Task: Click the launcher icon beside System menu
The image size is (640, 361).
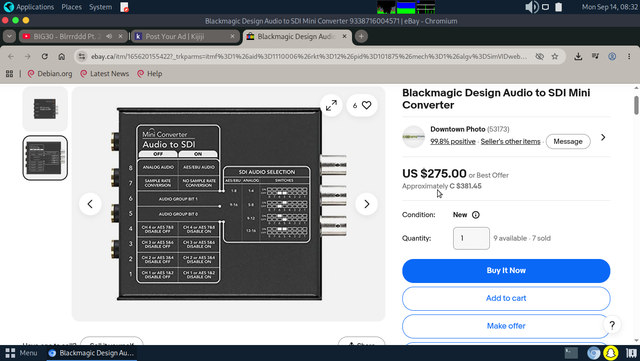Action: click(124, 7)
